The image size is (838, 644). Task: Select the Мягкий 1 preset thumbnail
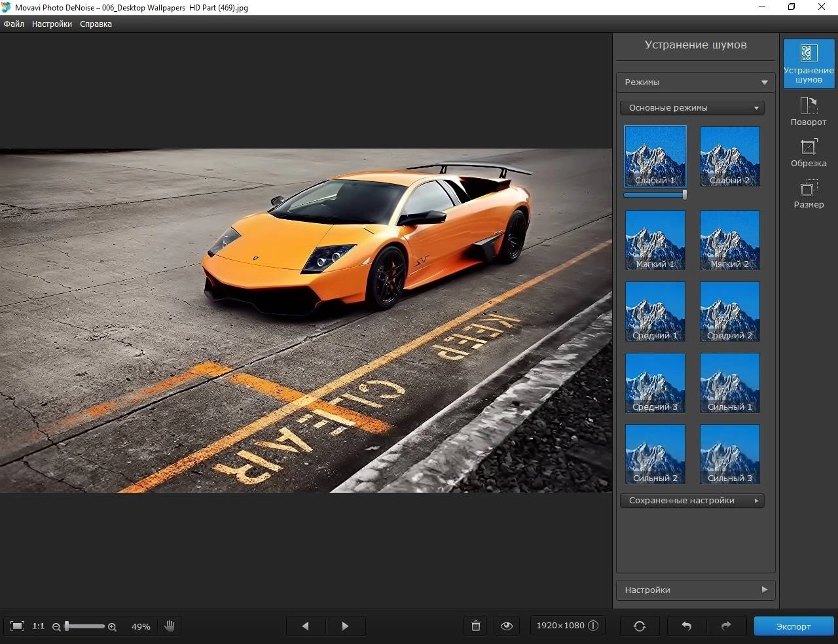[655, 240]
